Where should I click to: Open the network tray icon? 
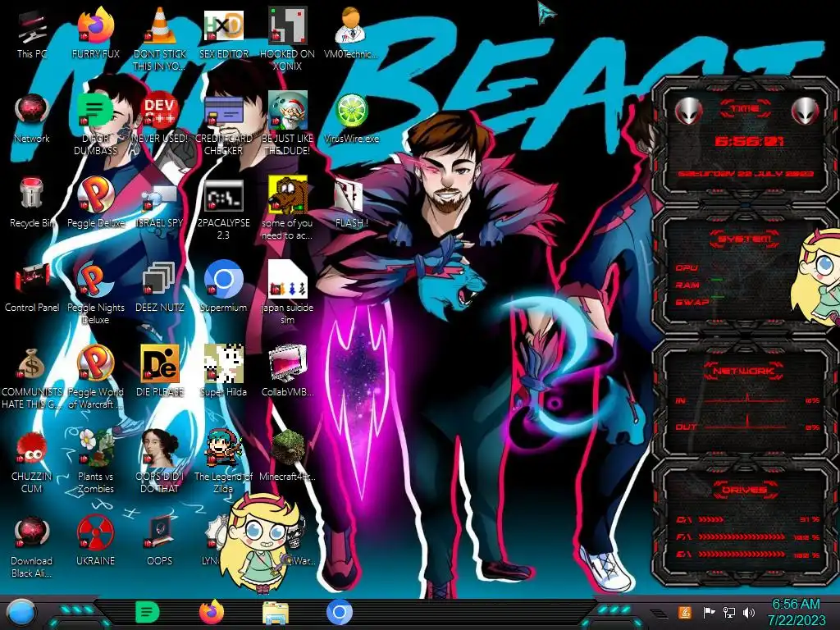pos(729,612)
